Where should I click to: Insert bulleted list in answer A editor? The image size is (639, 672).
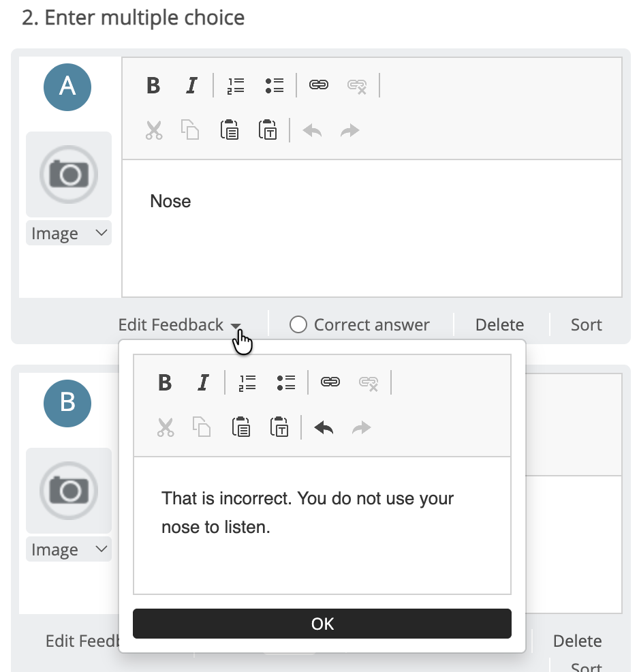point(275,85)
